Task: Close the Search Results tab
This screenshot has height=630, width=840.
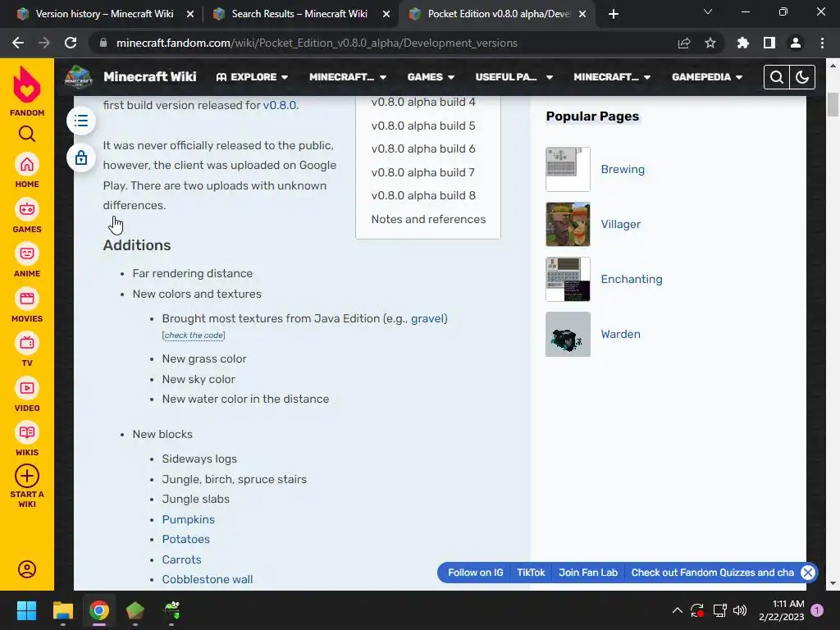Action: [386, 15]
